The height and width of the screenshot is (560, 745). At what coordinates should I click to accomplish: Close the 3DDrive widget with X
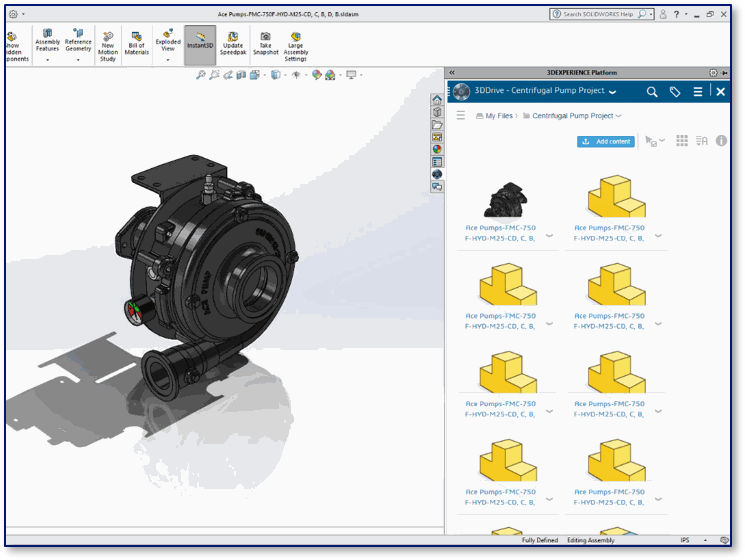[x=720, y=92]
